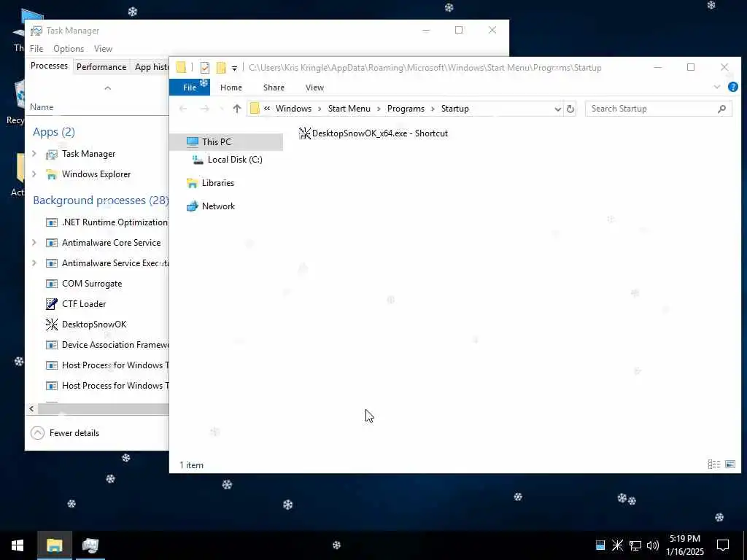Expand Windows Explorer row in process list
The width and height of the screenshot is (747, 560).
[x=34, y=174]
